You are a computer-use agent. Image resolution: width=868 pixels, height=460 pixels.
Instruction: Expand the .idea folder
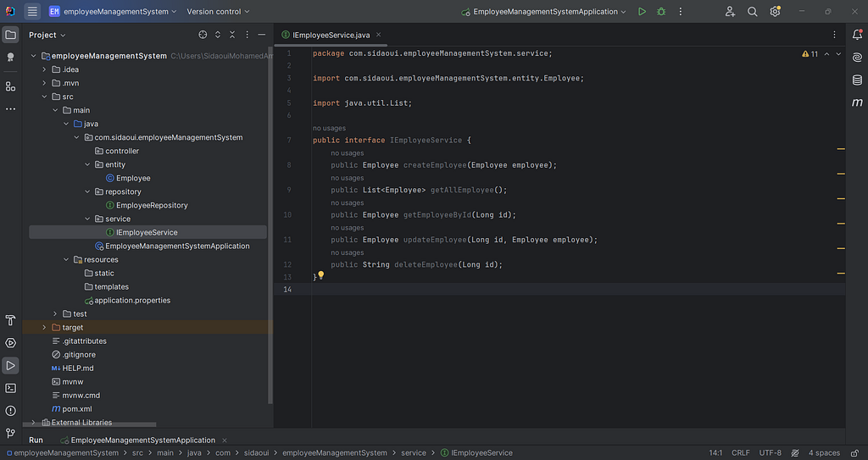click(44, 69)
